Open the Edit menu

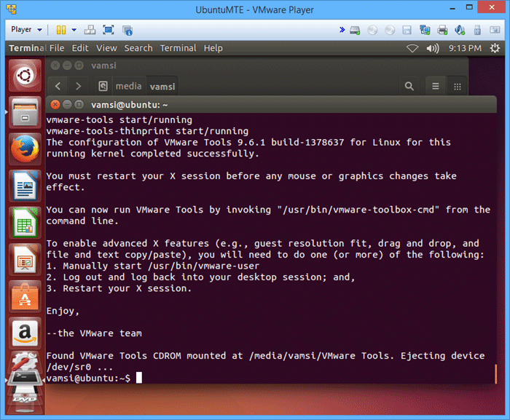pyautogui.click(x=80, y=48)
